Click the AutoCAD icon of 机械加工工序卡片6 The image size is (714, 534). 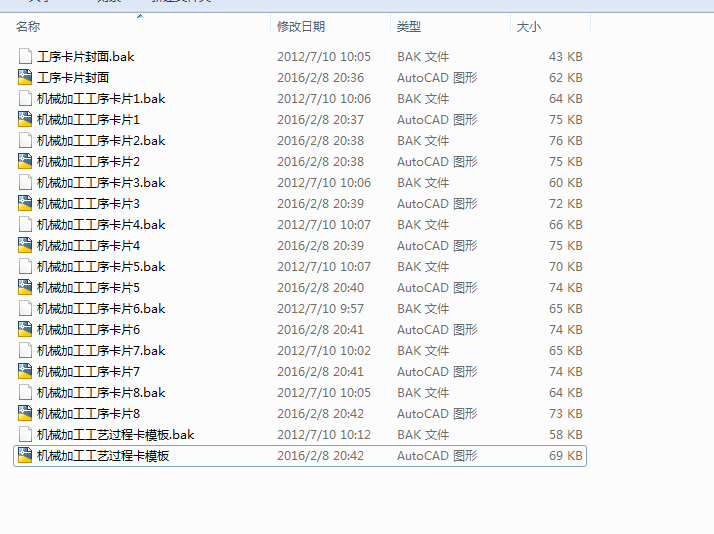click(x=25, y=329)
